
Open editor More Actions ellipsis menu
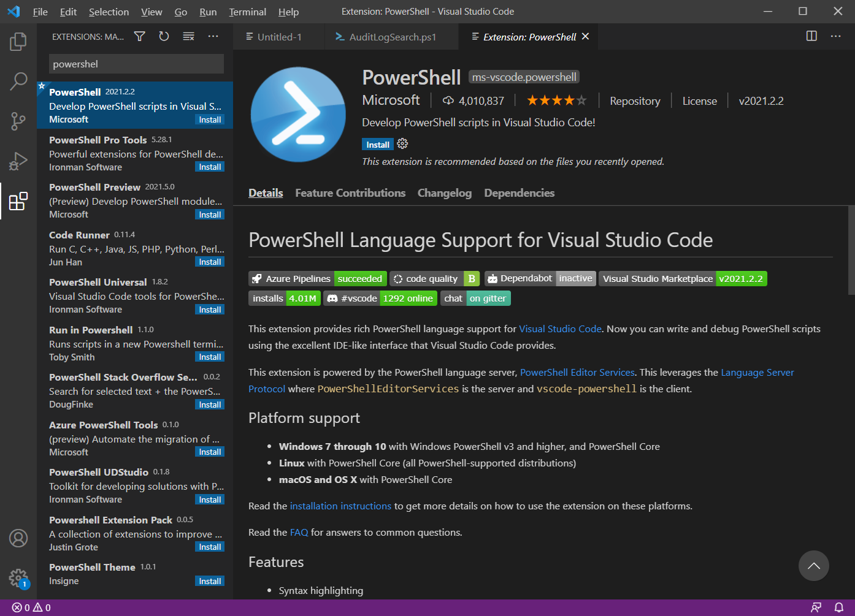click(x=835, y=36)
